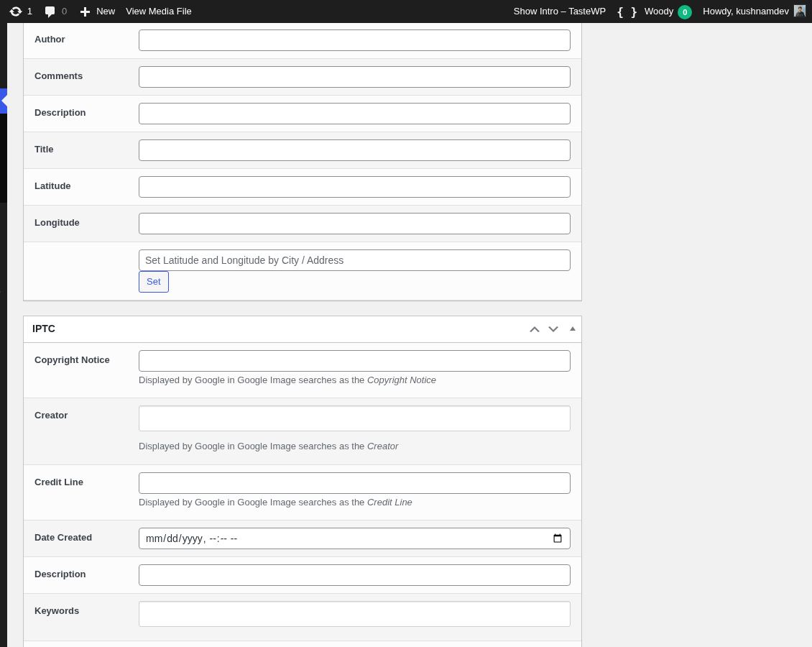Move the IPTC metabox up
Image resolution: width=812 pixels, height=647 pixels.
[x=535, y=329]
